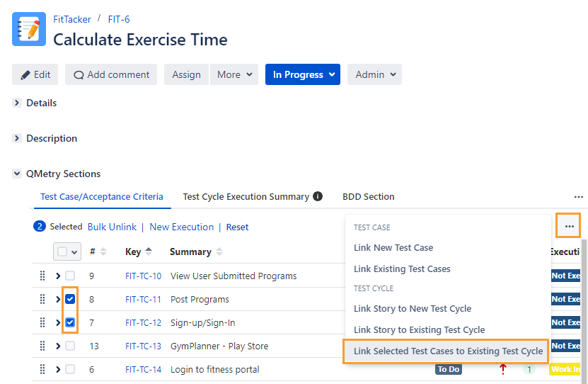Expand the Description section
The width and height of the screenshot is (588, 384).
click(x=16, y=138)
